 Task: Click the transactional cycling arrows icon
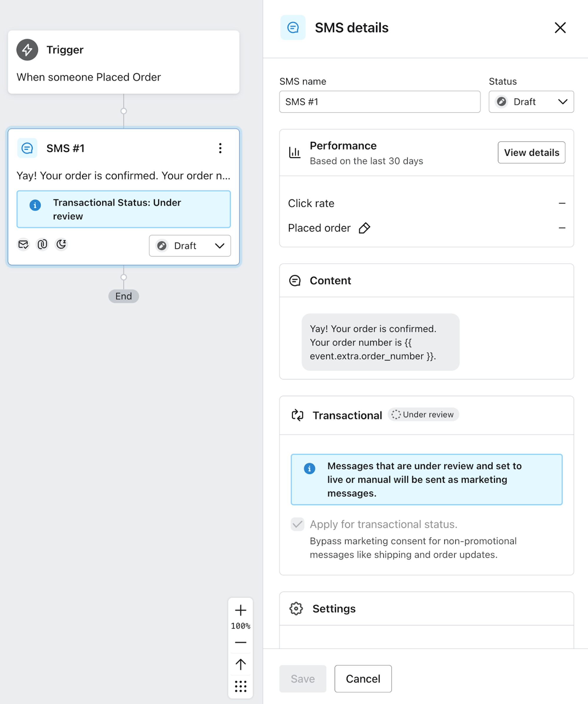(295, 414)
